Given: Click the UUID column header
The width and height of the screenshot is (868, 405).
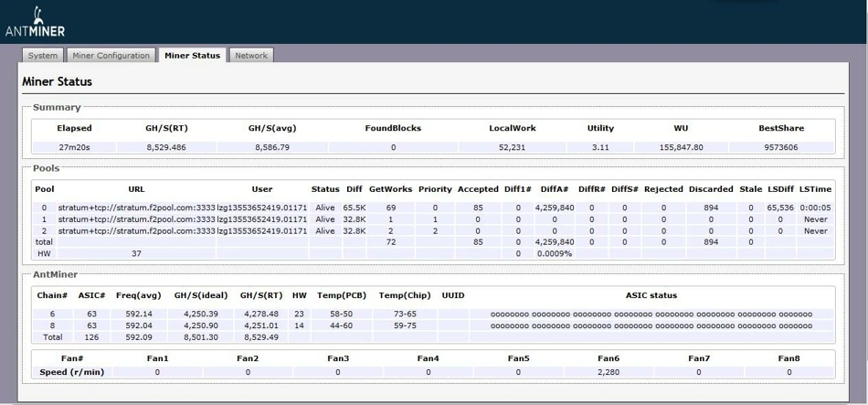Looking at the screenshot, I should pos(453,295).
